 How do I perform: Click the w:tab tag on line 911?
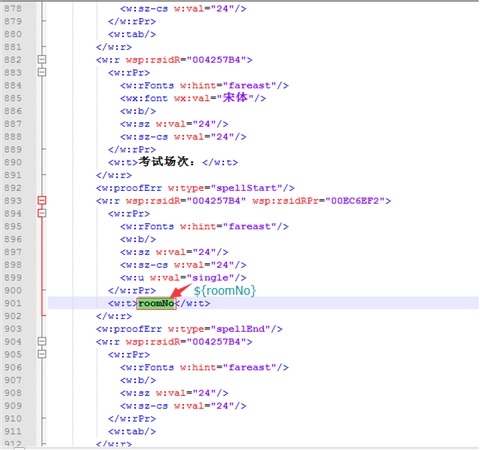pyautogui.click(x=132, y=431)
